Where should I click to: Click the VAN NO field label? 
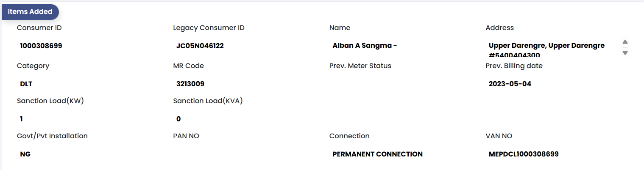pos(499,136)
